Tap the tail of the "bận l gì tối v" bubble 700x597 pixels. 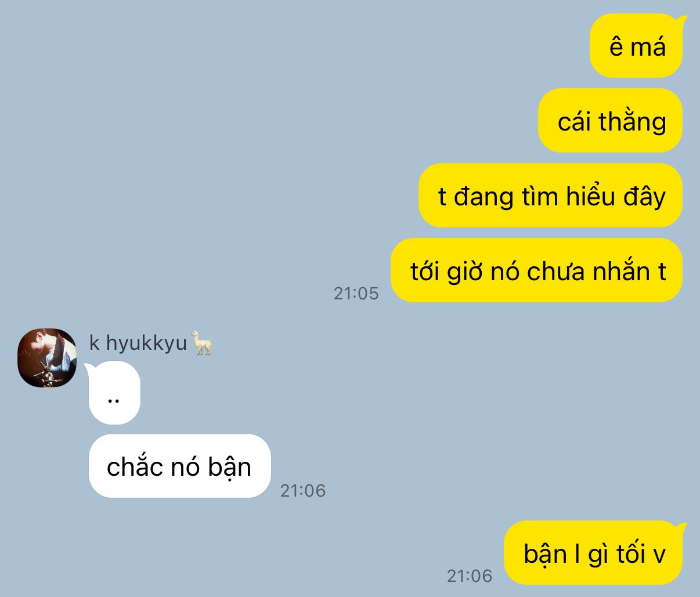click(682, 529)
